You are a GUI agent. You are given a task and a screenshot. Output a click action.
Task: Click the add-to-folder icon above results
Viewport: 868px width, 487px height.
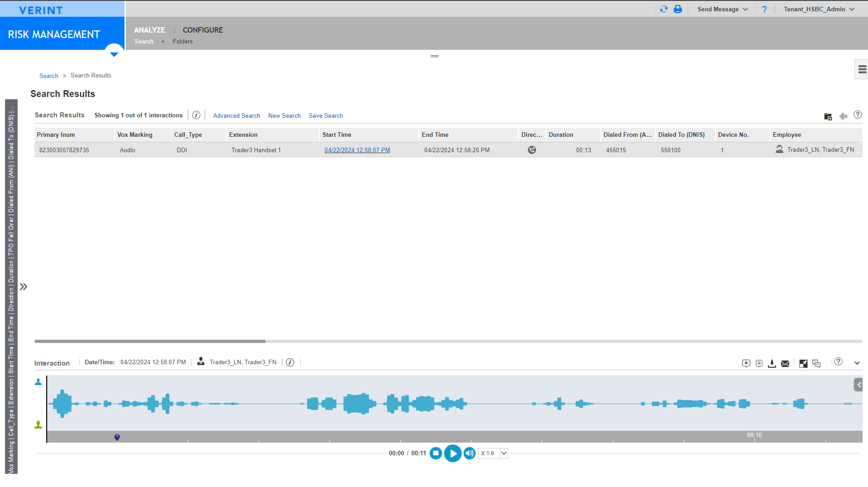click(x=828, y=116)
